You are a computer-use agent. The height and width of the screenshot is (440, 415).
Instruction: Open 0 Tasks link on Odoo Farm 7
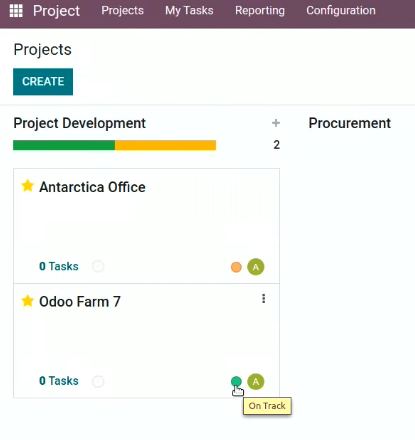59,381
